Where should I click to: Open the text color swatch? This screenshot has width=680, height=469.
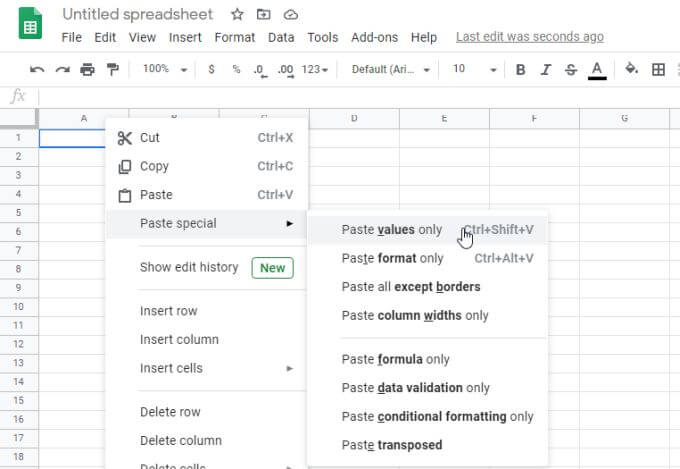click(597, 70)
